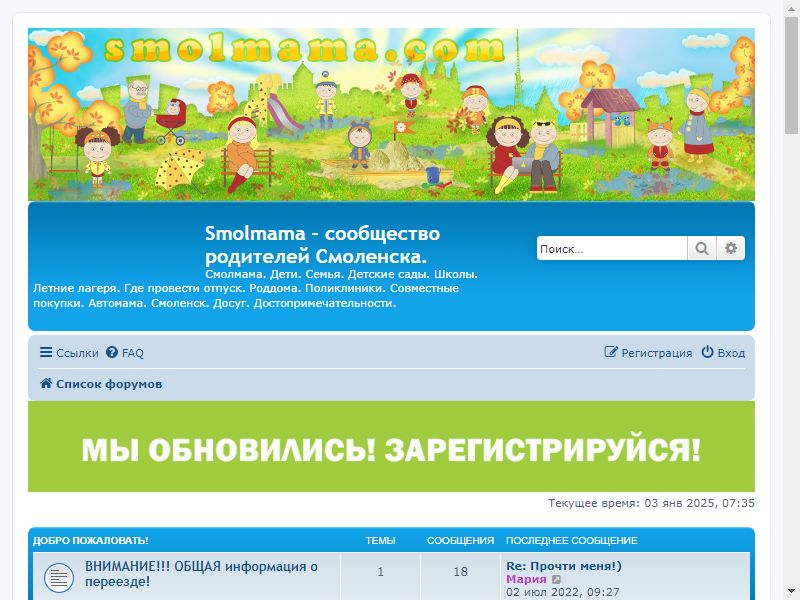The image size is (800, 600).
Task: Click the pencil icon beside Регистрация
Action: pos(611,352)
